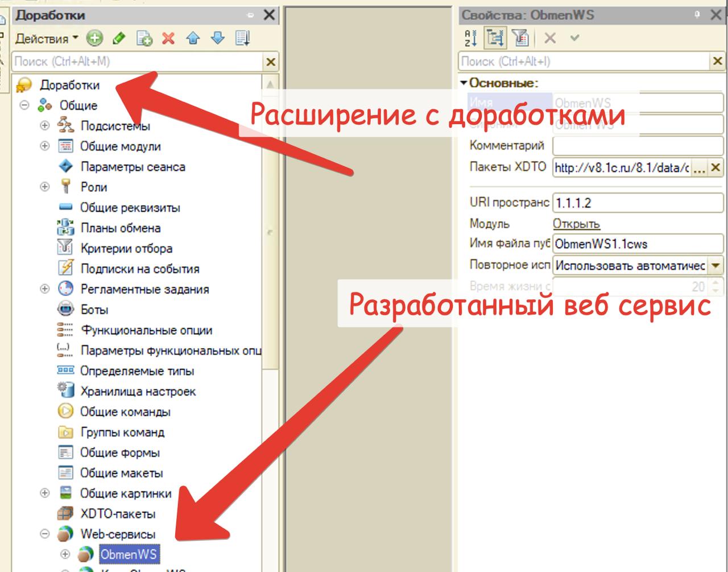Toggle the properties filter icon
This screenshot has height=572, width=728.
pyautogui.click(x=520, y=38)
